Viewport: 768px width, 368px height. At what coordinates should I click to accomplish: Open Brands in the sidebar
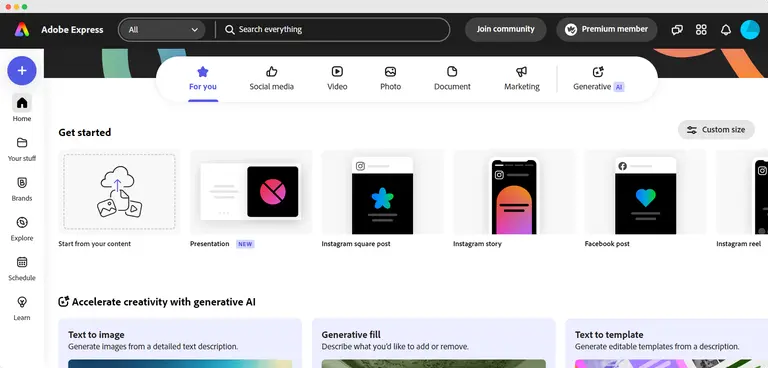click(x=22, y=189)
